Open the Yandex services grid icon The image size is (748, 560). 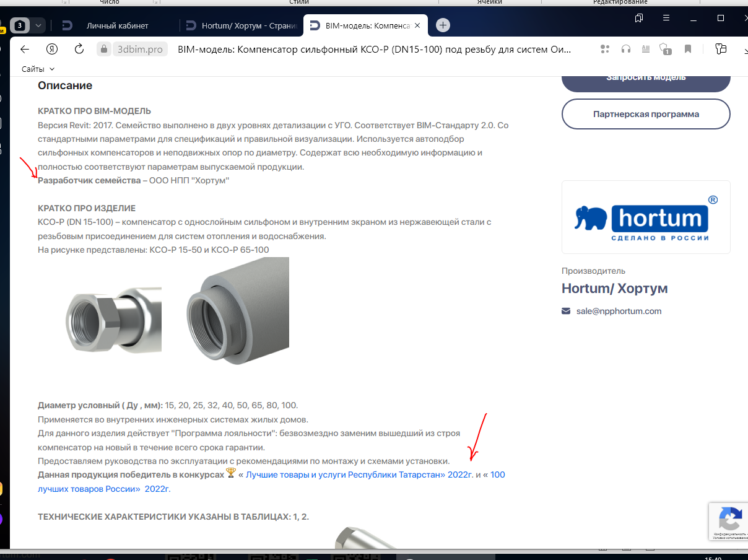pyautogui.click(x=605, y=49)
